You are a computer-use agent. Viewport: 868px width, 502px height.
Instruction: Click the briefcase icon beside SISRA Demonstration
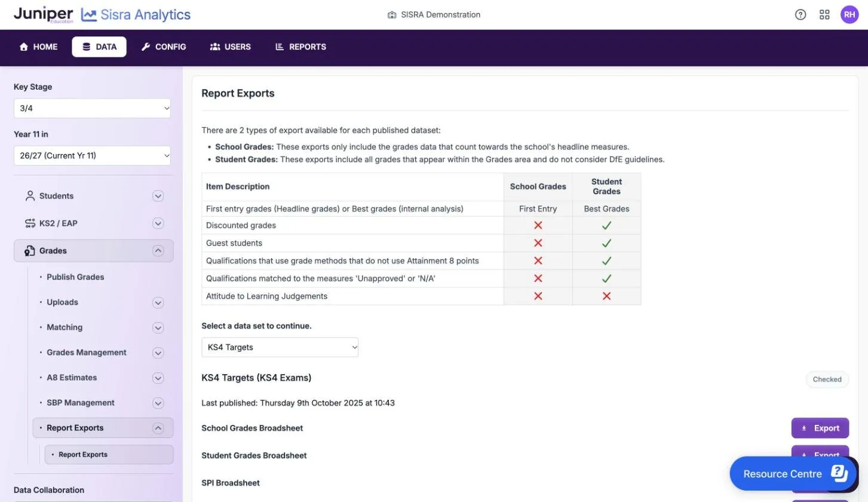tap(392, 15)
